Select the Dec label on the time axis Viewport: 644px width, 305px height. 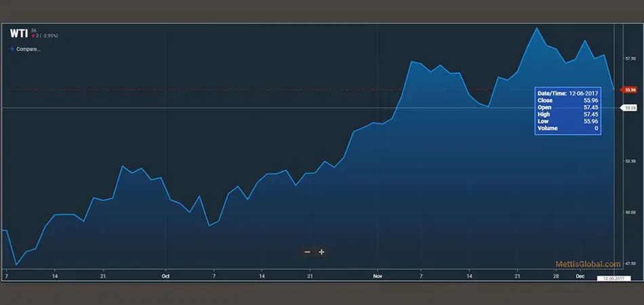[580, 277]
